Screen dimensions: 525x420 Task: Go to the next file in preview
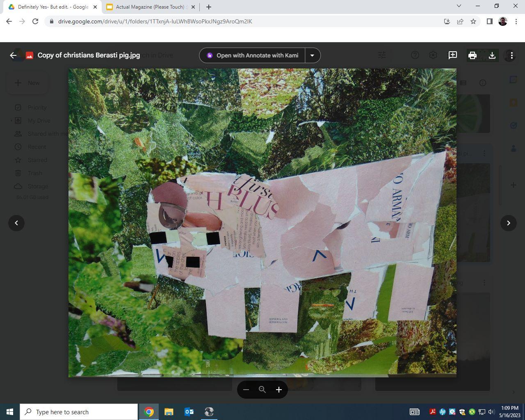click(x=509, y=223)
